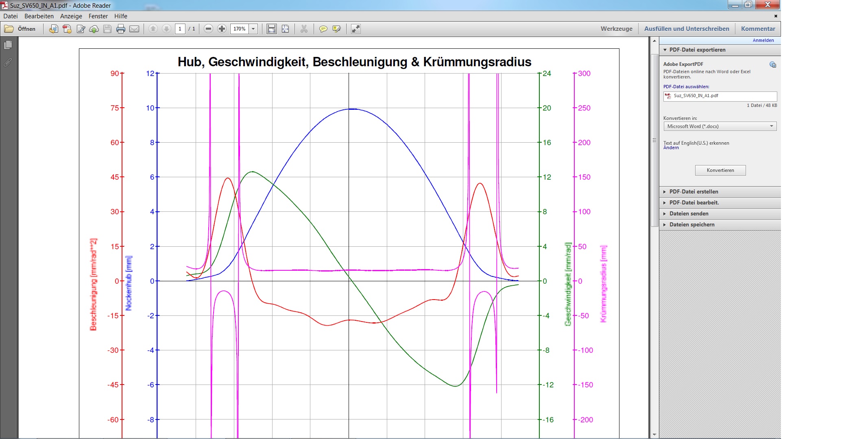Open the Anzeige menu
The height and width of the screenshot is (439, 868).
point(71,16)
